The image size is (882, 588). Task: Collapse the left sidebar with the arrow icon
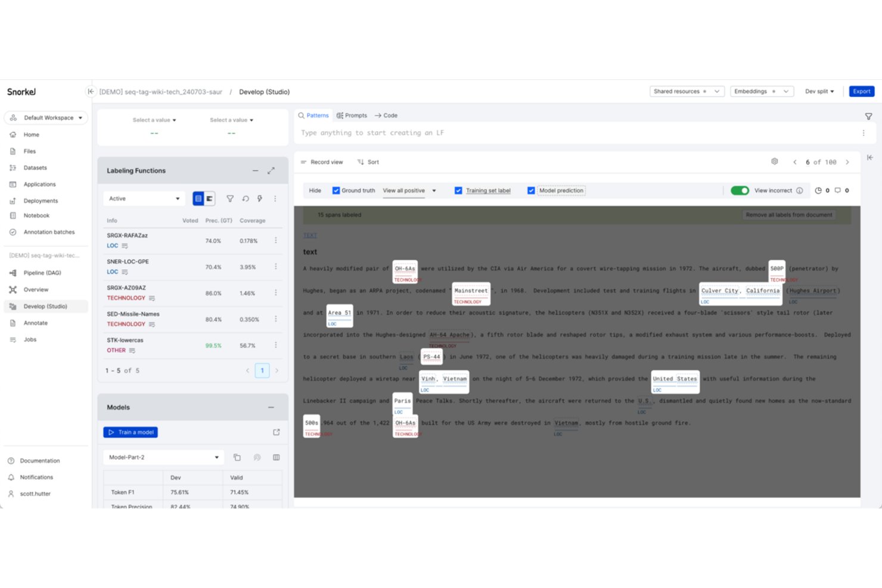tap(91, 92)
